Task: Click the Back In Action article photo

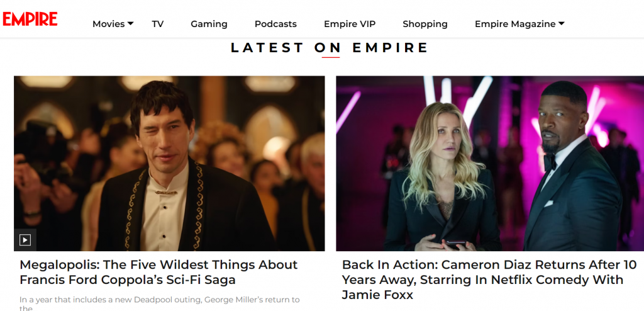Action: tap(490, 163)
